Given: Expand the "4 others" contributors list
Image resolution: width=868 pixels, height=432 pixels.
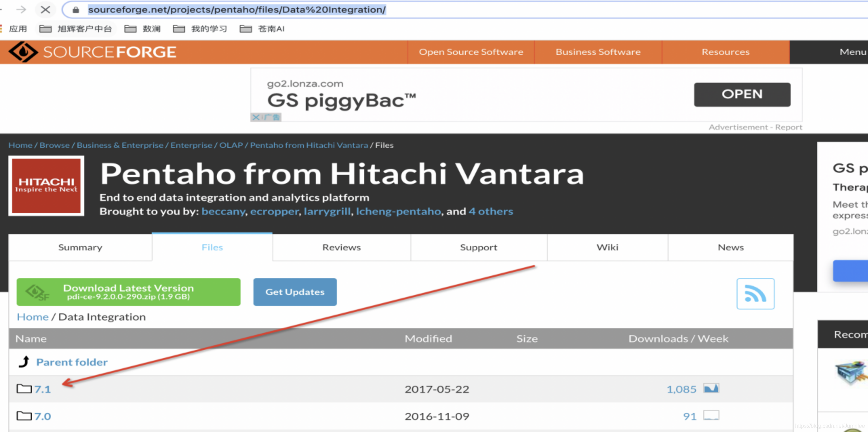Looking at the screenshot, I should [491, 211].
